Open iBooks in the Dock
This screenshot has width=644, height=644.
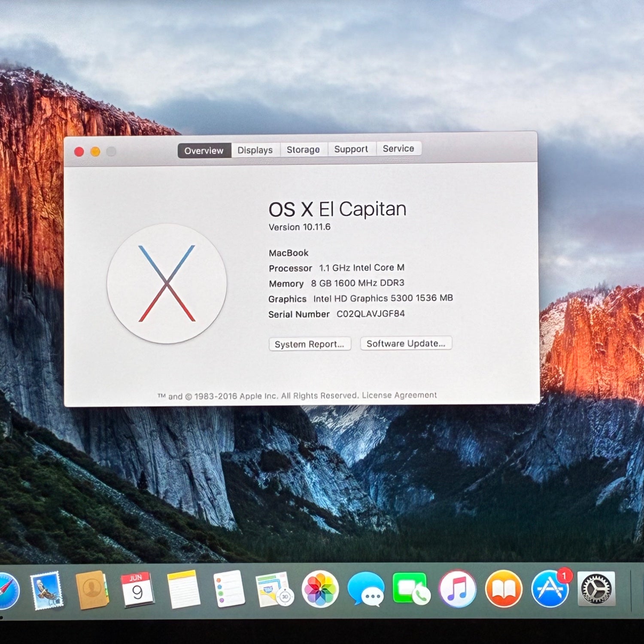click(504, 589)
